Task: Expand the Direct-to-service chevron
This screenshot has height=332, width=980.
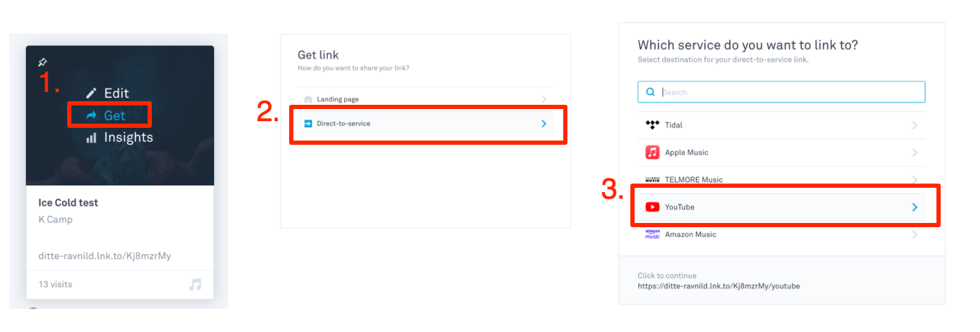Action: 544,124
